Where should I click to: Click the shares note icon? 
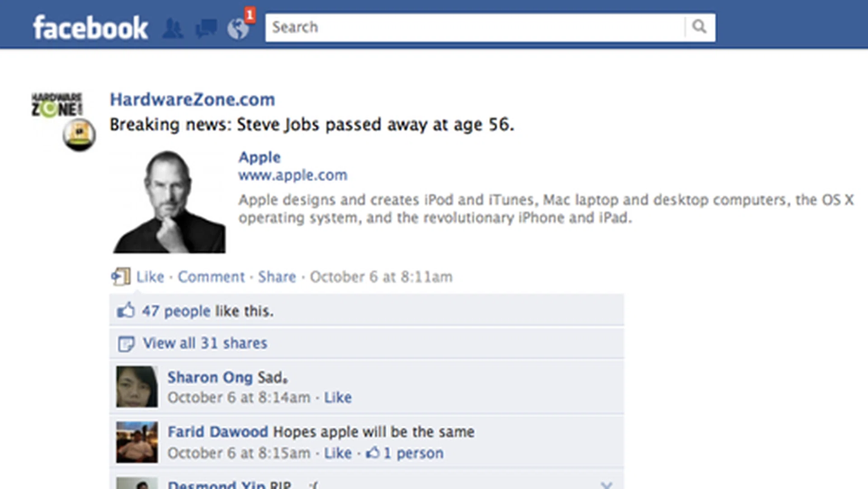[x=126, y=343]
